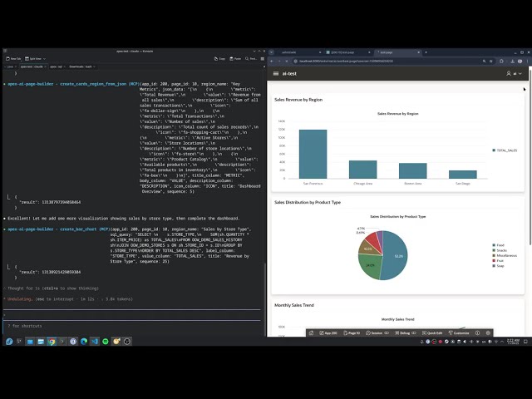Image resolution: width=532 pixels, height=399 pixels.
Task: Toggle the APEX navigation hamburger menu
Action: tap(276, 73)
